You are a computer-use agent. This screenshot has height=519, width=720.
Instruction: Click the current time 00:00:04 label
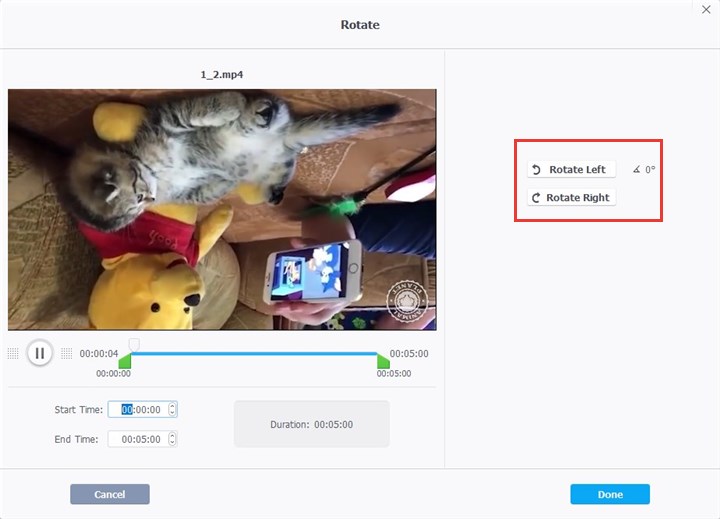99,354
